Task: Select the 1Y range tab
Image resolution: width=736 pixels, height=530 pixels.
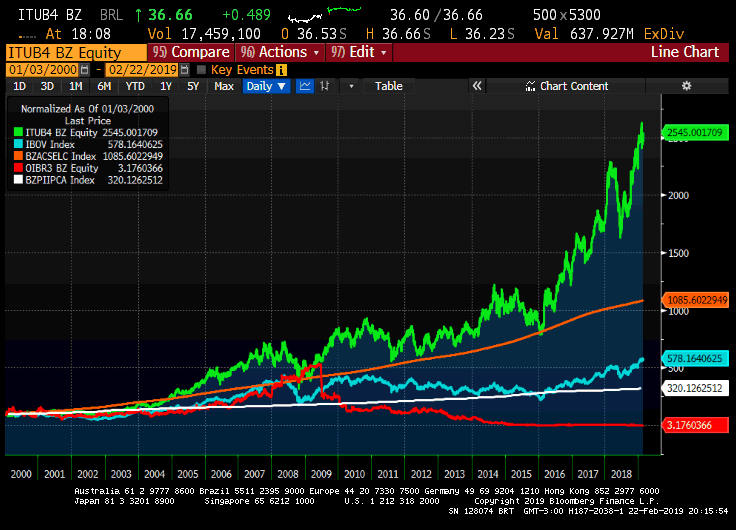Action: [166, 86]
